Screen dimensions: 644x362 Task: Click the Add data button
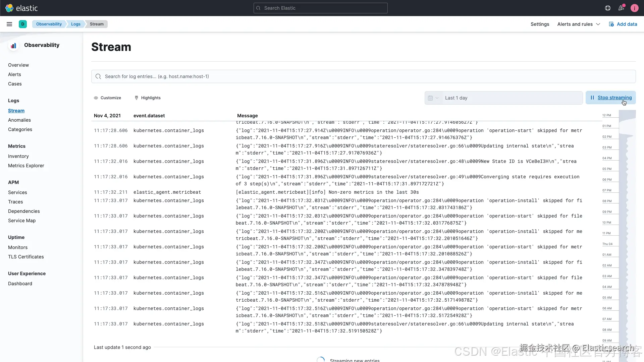click(623, 24)
